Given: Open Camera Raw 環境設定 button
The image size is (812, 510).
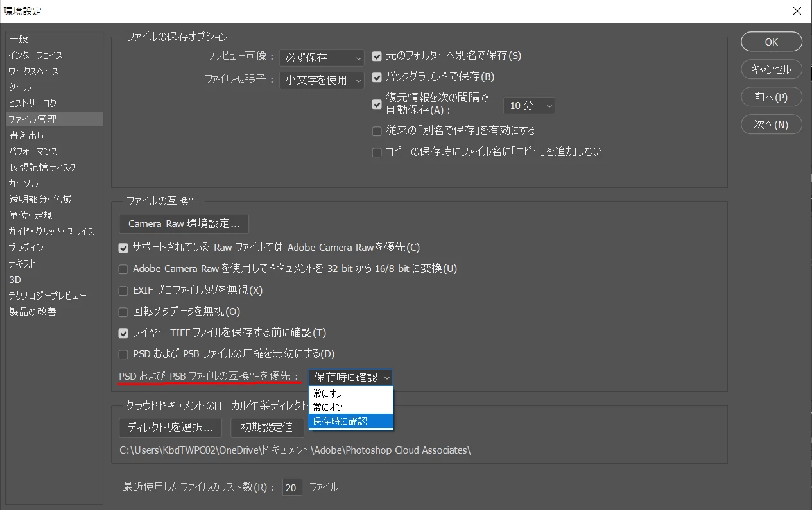Looking at the screenshot, I should coord(184,224).
